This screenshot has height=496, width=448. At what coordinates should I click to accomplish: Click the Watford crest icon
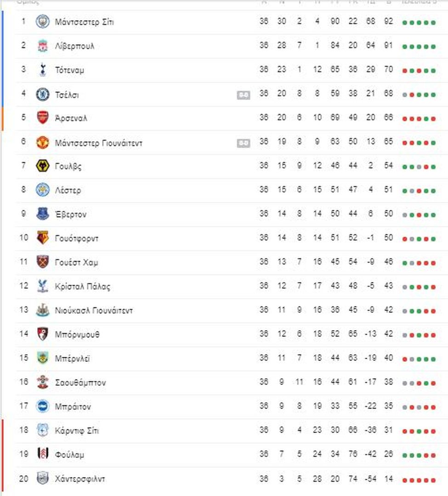pyautogui.click(x=42, y=238)
